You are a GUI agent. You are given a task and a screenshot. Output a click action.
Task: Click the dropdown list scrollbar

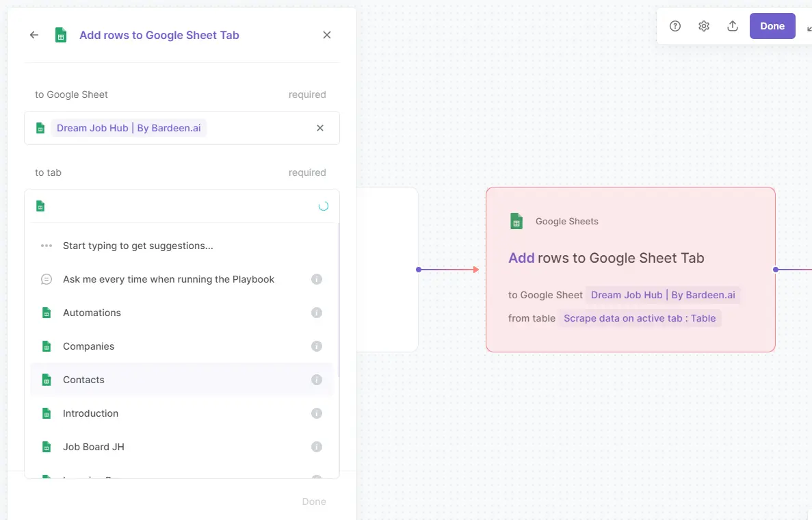coord(339,300)
